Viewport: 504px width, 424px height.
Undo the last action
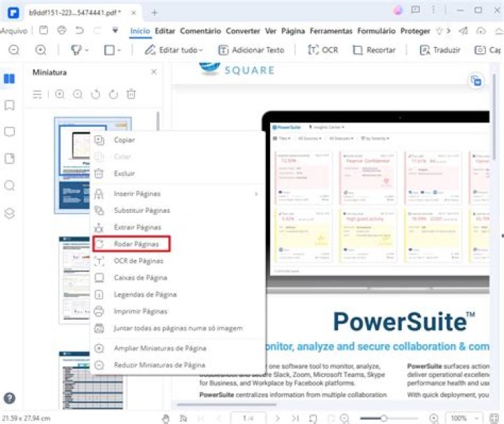pos(79,30)
